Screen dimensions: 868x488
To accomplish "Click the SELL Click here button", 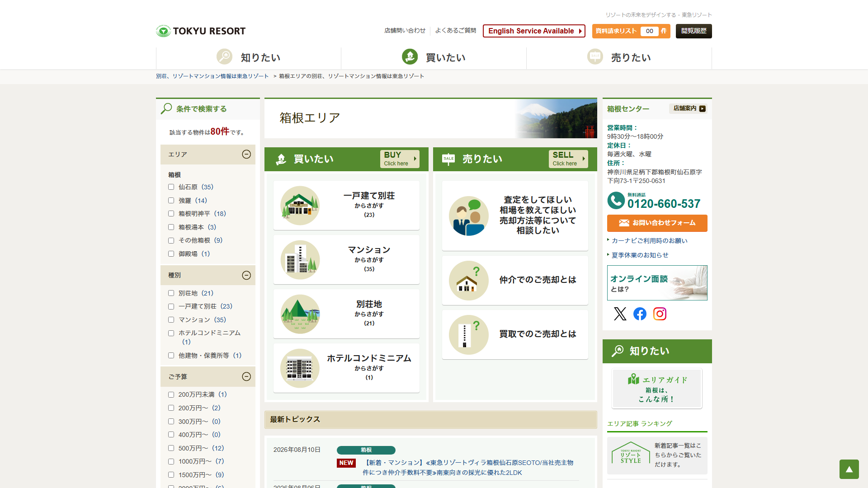I will (x=568, y=159).
